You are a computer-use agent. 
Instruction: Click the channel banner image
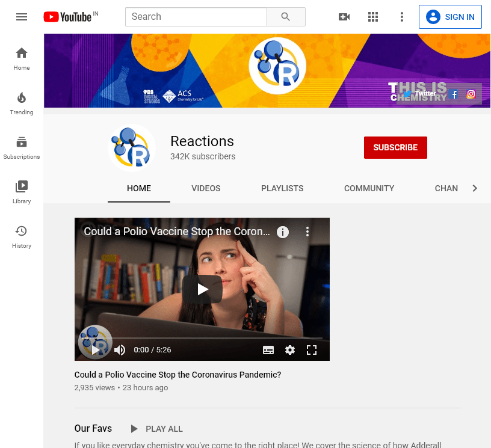click(x=267, y=71)
